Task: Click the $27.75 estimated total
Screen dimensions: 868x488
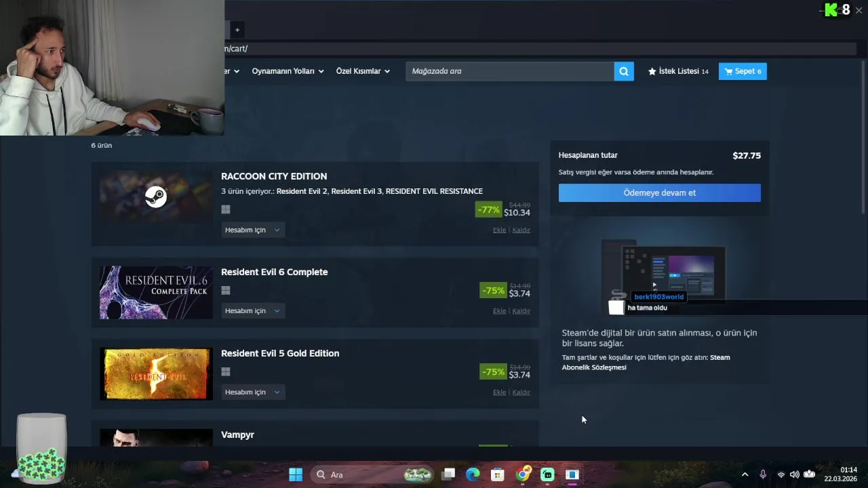Action: point(747,155)
